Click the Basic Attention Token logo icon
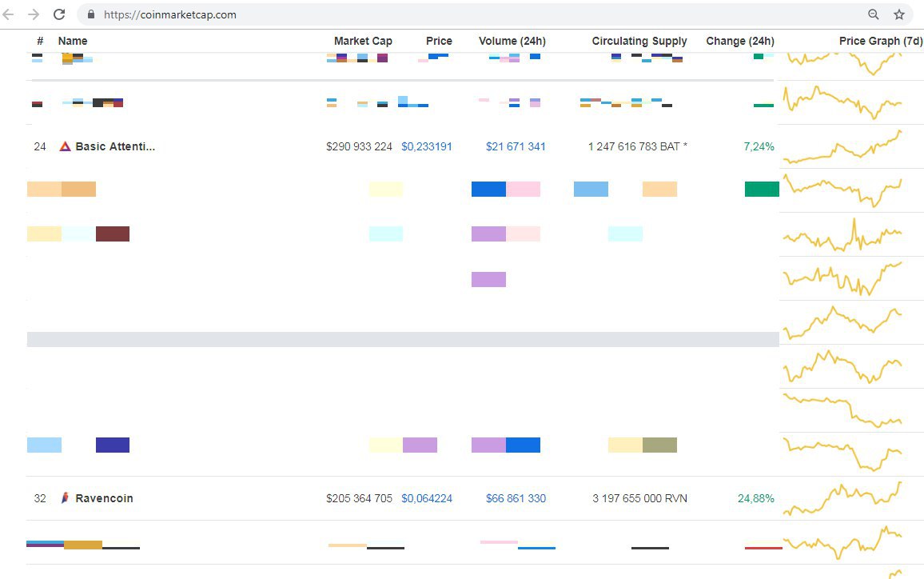 [66, 146]
